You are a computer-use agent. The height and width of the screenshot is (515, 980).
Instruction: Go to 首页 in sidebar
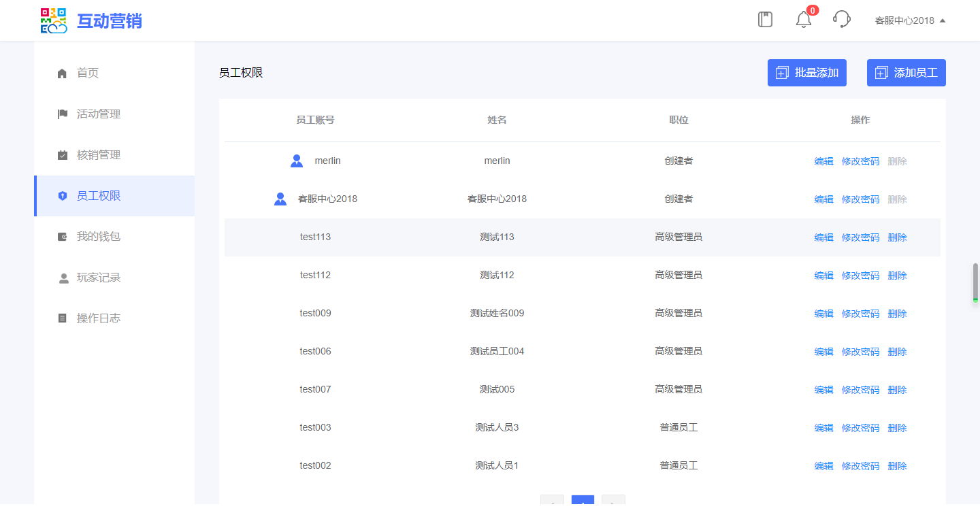[114, 73]
